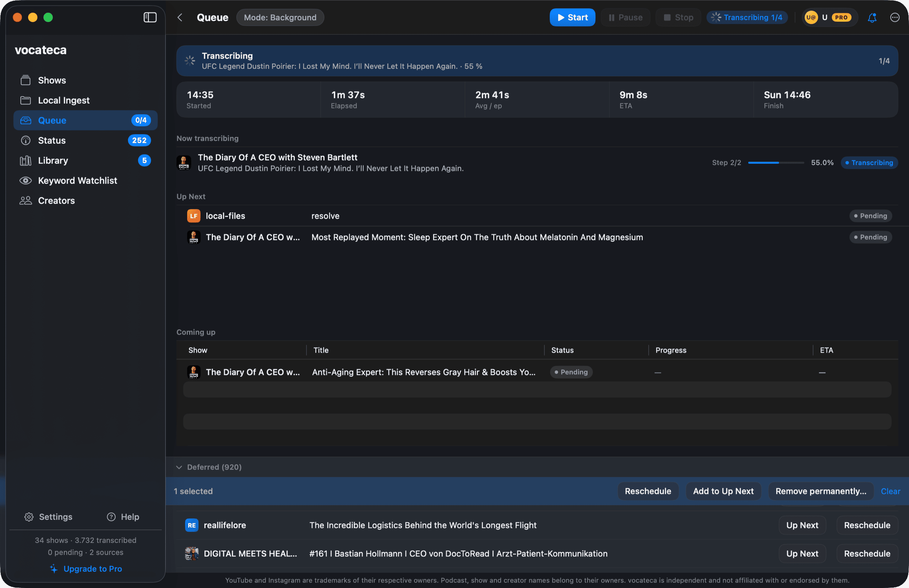Click the 252 Status count badge
This screenshot has width=909, height=588.
tap(139, 141)
